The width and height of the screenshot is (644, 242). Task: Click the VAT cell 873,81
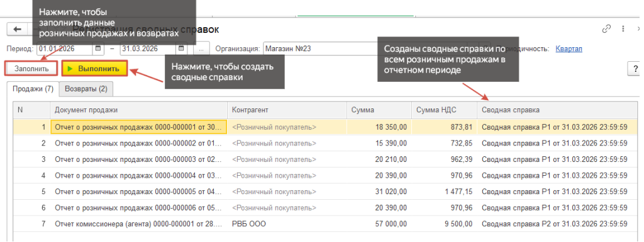point(444,127)
